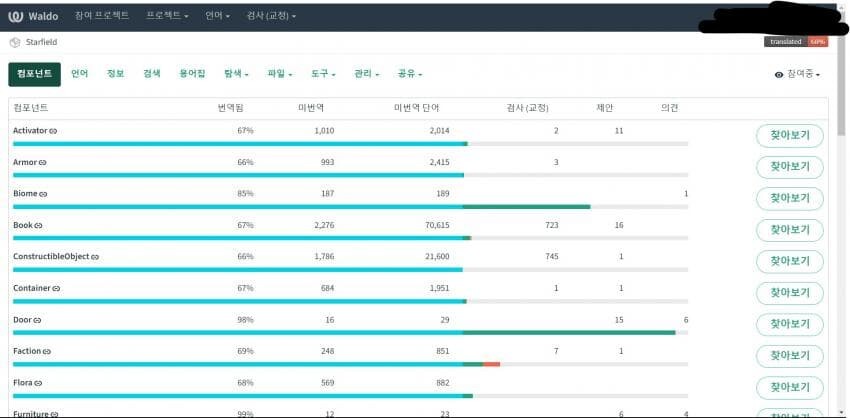Screen dimensions: 850x418
Task: Click 찾아보기 button for Biome
Action: pos(790,198)
